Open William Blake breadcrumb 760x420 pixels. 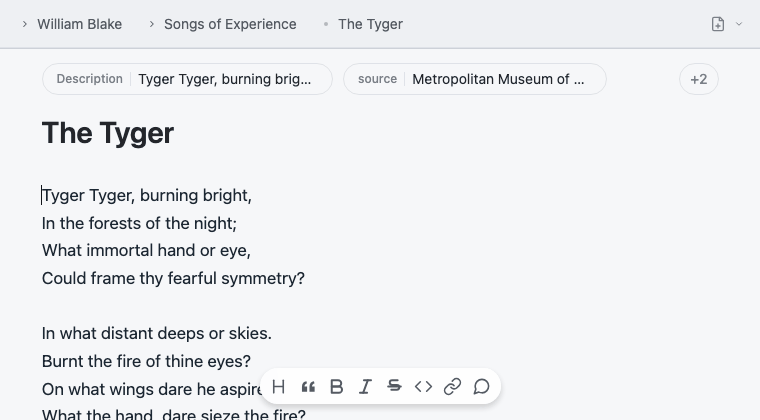point(79,24)
